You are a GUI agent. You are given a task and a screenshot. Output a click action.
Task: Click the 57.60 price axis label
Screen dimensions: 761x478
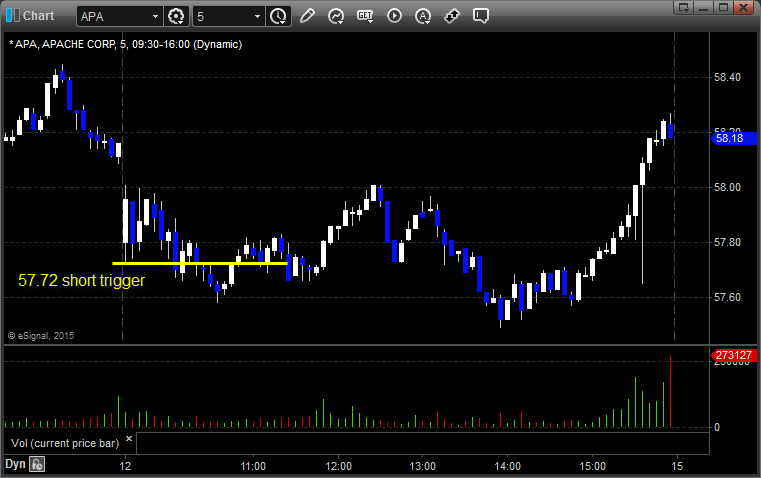(x=727, y=297)
